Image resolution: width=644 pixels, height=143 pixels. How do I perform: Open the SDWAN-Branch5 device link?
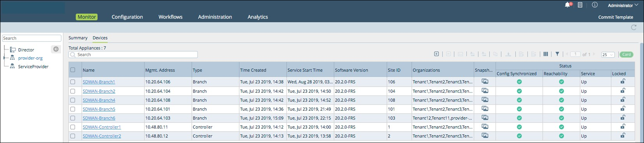(99, 109)
